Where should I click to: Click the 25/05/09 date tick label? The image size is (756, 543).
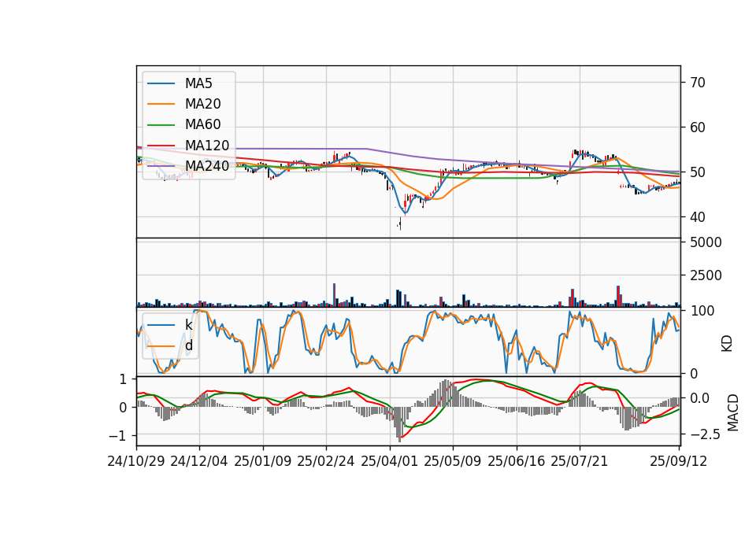tap(453, 462)
